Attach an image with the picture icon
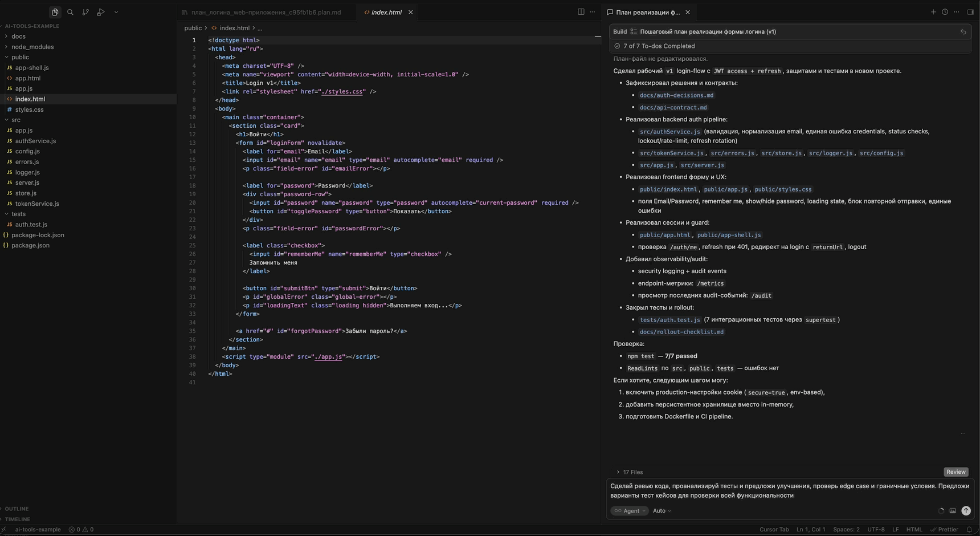 coord(953,511)
